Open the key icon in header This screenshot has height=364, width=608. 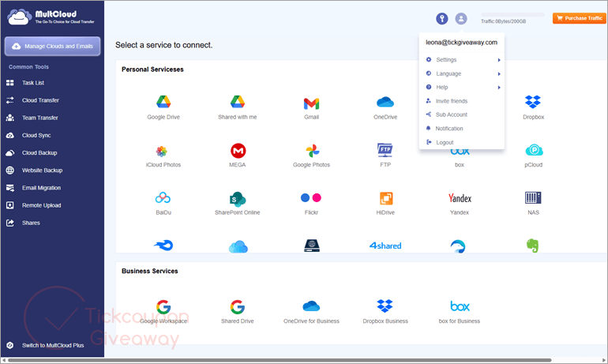coord(442,18)
